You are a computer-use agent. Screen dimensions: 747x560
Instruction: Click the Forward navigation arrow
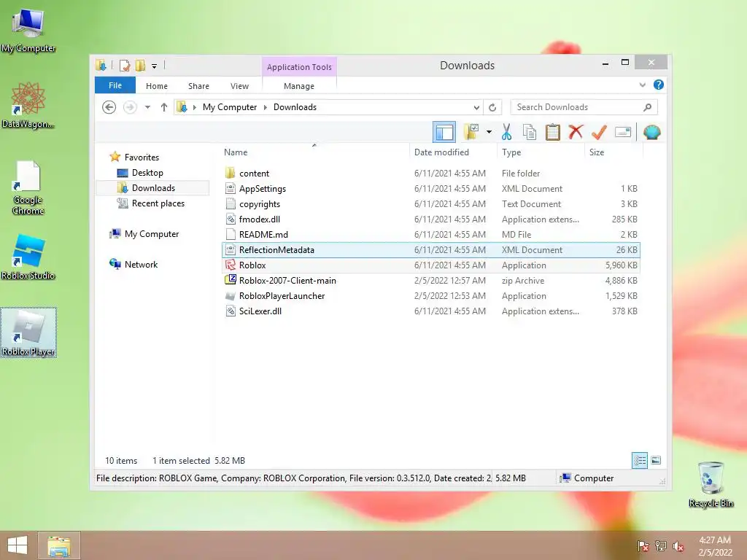pyautogui.click(x=130, y=107)
